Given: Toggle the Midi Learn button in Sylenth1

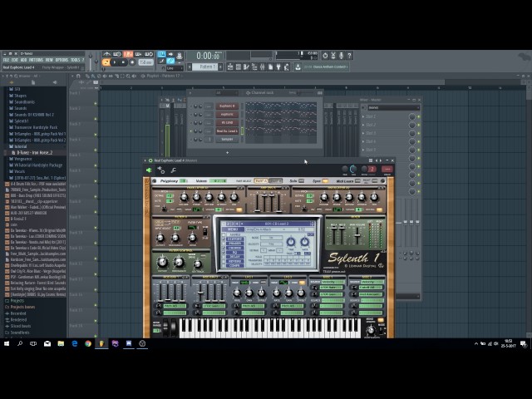Looking at the screenshot, I should 357,181.
